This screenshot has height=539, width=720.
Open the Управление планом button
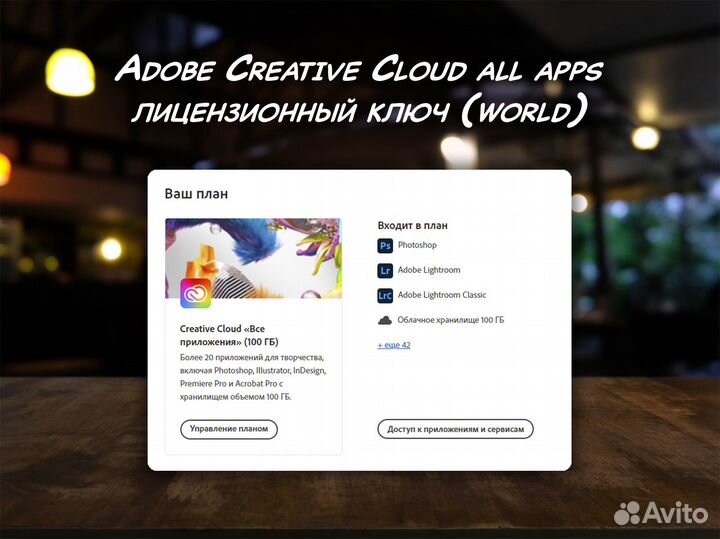click(x=229, y=429)
